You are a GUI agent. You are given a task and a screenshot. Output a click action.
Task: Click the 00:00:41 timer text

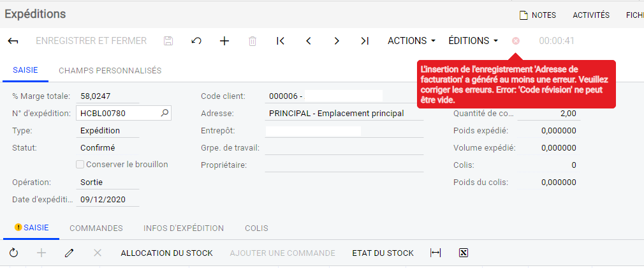(x=557, y=41)
